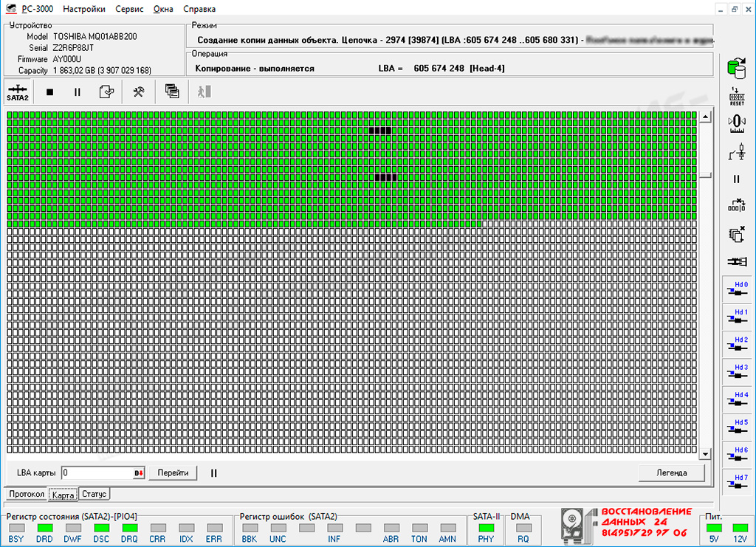
Task: Open the PC-3000 menu
Action: point(37,9)
